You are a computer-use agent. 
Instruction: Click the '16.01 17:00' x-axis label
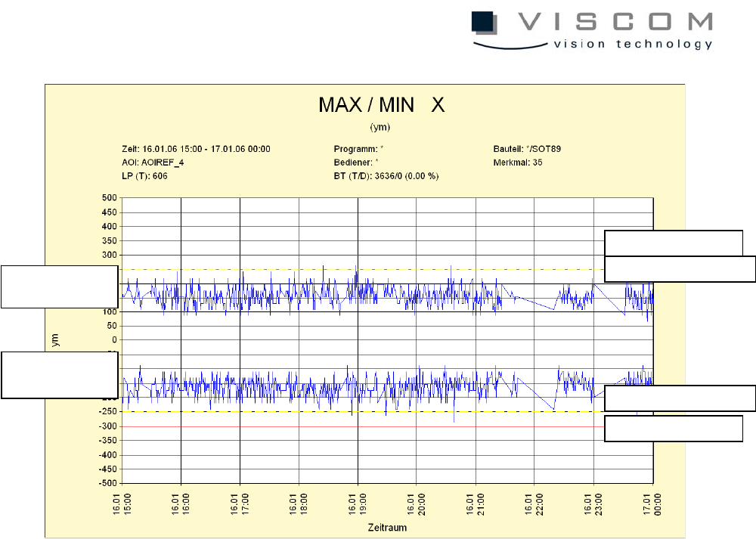[x=240, y=504]
